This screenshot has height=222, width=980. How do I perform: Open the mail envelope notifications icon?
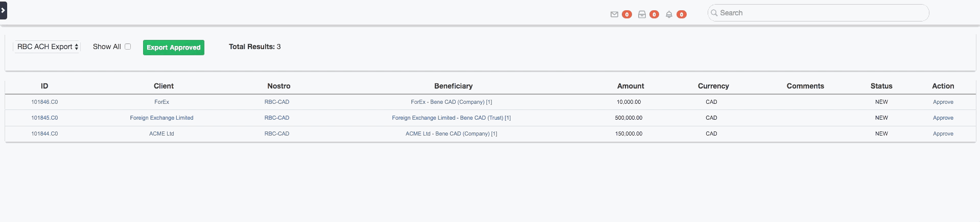[x=614, y=14]
